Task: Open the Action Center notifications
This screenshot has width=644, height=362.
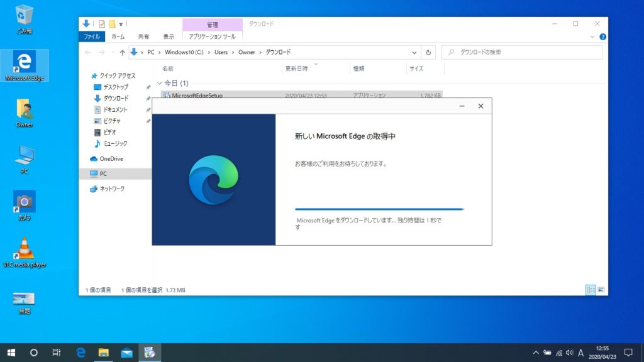Action: [628, 353]
